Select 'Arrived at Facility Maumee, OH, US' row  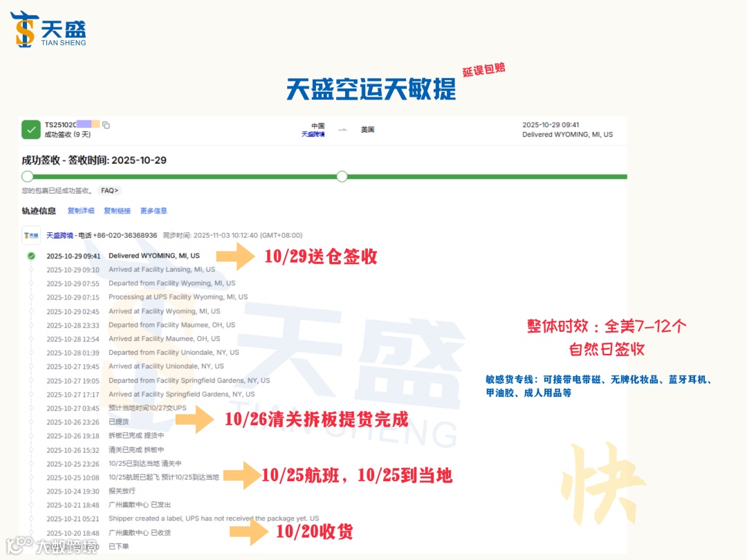coord(133,339)
